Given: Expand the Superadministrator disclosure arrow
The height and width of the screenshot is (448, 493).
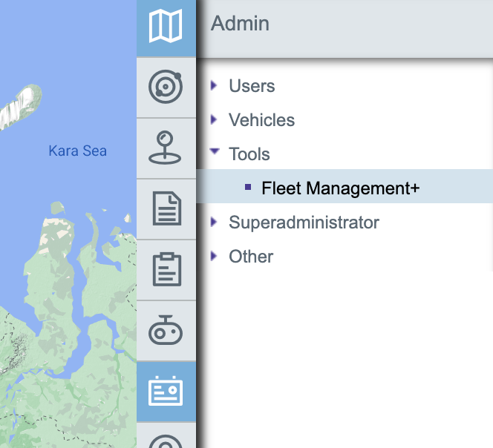Looking at the screenshot, I should (x=215, y=222).
